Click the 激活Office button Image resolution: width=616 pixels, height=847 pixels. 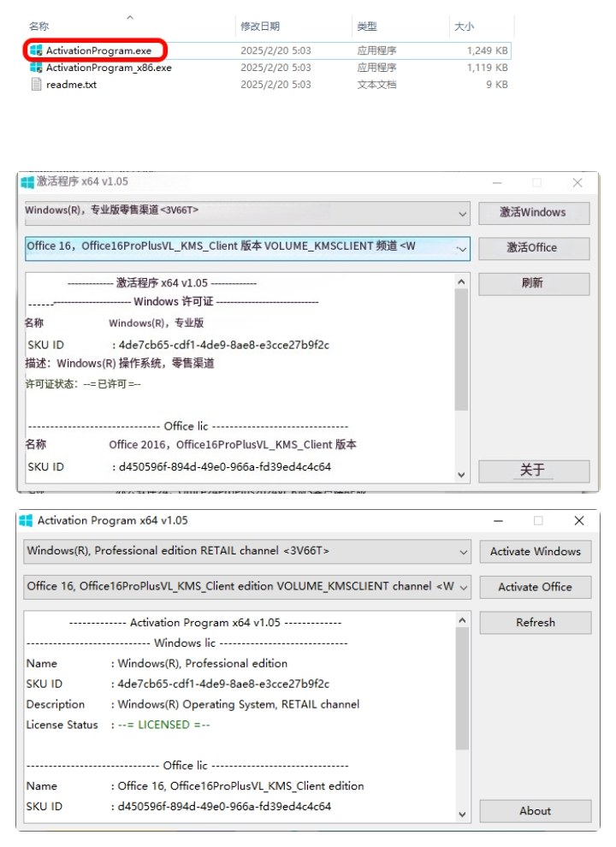(x=533, y=248)
